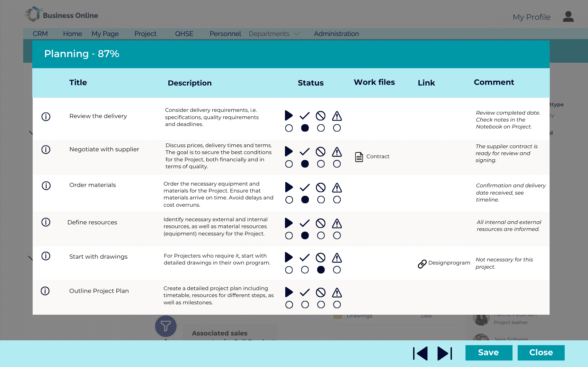Click the 'Outline Project Plan' title
The width and height of the screenshot is (588, 367).
click(x=99, y=291)
